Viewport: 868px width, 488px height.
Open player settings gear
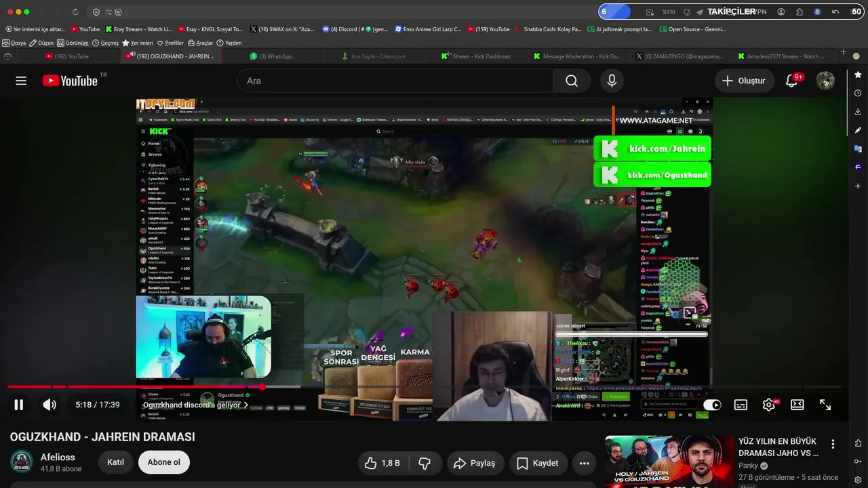pyautogui.click(x=769, y=405)
